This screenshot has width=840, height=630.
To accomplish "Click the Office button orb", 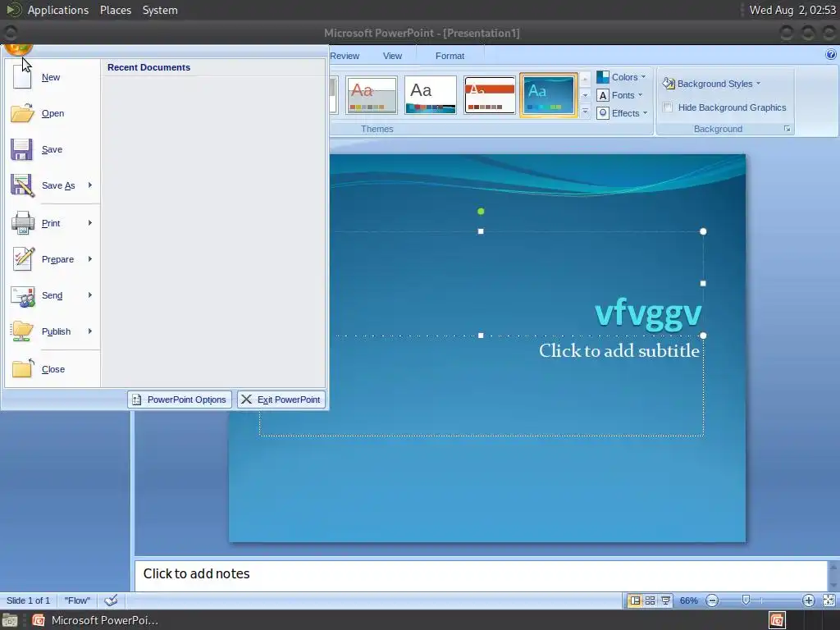I will tap(18, 49).
